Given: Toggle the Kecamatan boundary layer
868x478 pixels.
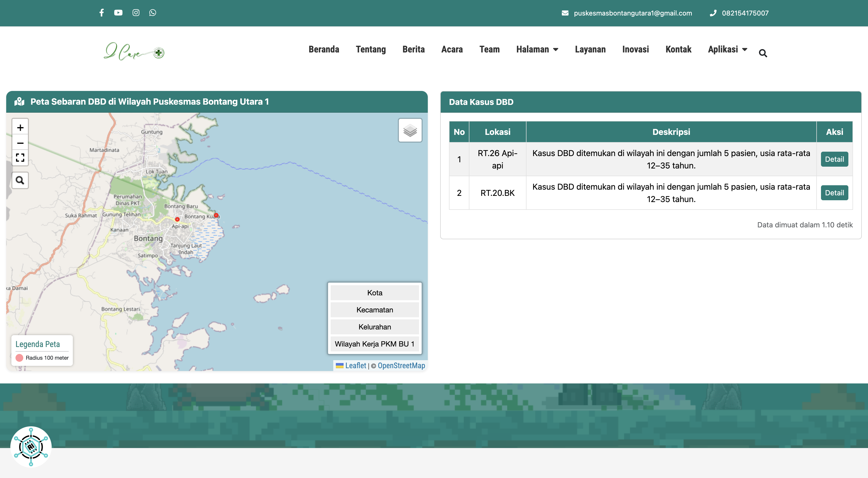Looking at the screenshot, I should click(374, 310).
